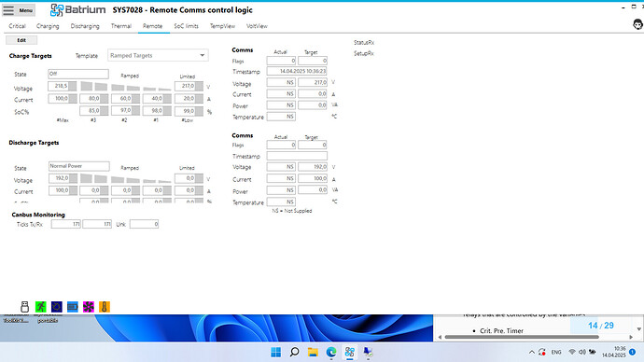Viewport: 644px width, 362px height.
Task: Click the magenta cooling fan icon
Action: tap(89, 307)
